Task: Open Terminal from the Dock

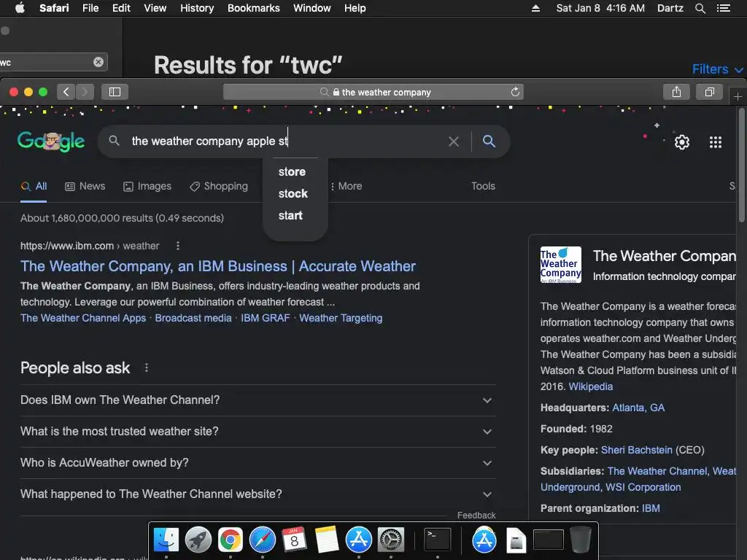Action: pos(438,540)
